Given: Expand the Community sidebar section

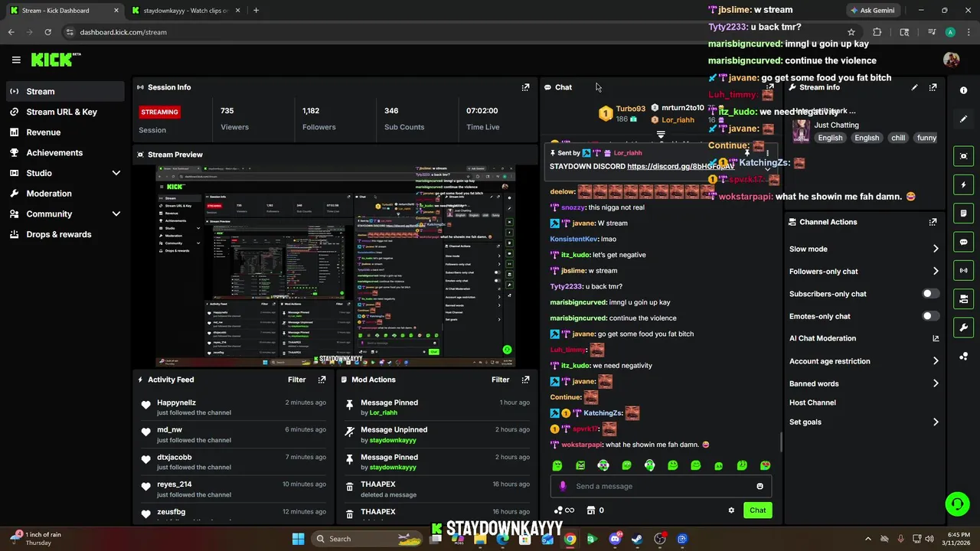Looking at the screenshot, I should coord(116,214).
